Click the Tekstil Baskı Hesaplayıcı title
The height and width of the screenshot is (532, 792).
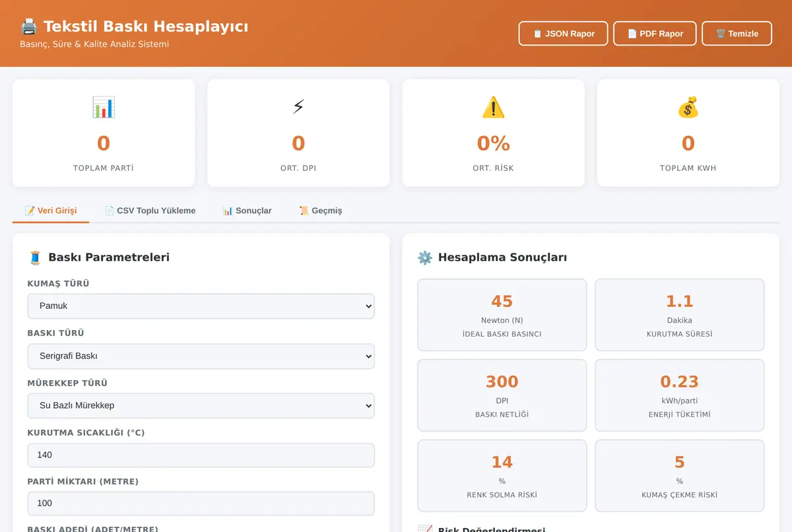click(x=146, y=27)
